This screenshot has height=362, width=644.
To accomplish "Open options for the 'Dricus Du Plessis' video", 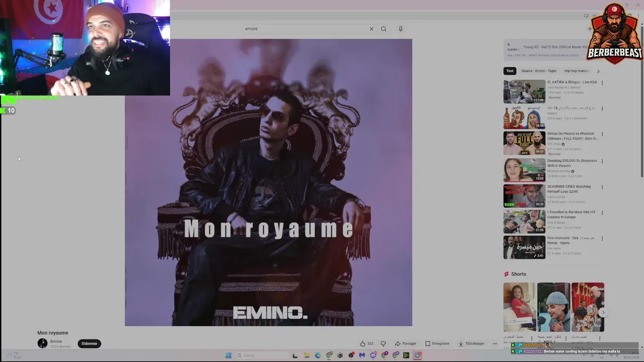I will [602, 134].
